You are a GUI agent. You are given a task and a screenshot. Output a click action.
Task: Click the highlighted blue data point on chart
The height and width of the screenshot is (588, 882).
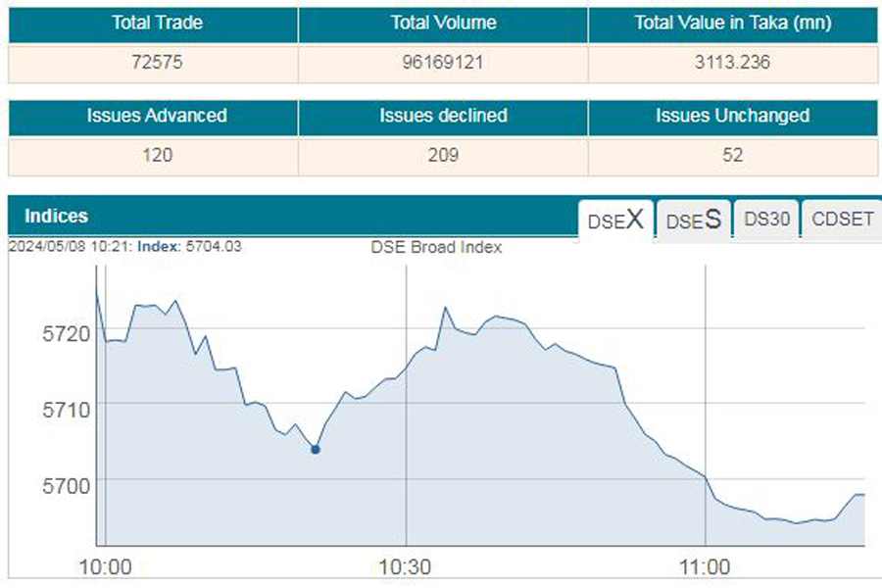[x=316, y=449]
